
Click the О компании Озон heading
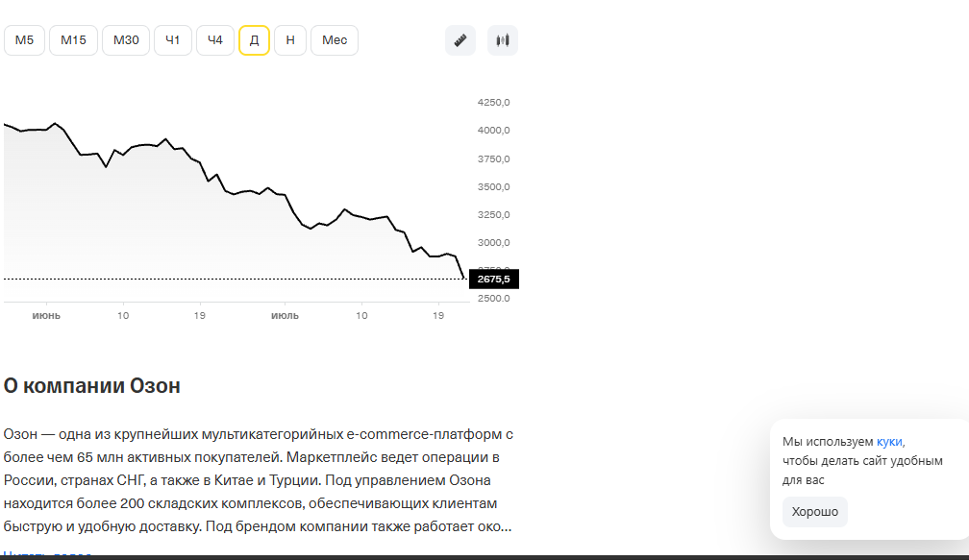click(92, 386)
